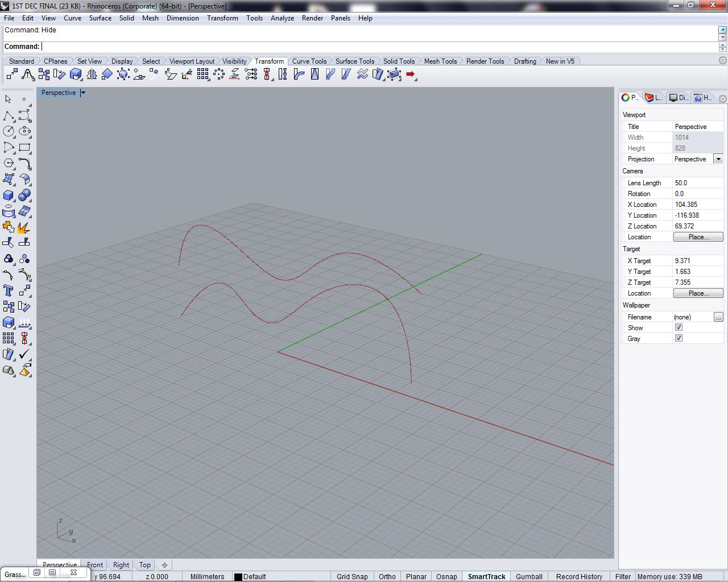
Task: Open the Perspective viewport title menu arrow
Action: [83, 93]
